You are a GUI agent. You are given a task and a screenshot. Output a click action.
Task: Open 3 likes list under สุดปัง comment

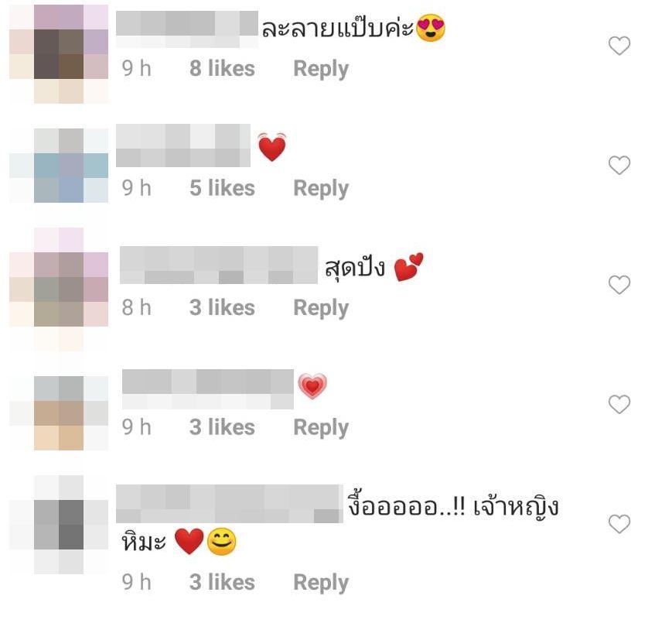point(222,308)
